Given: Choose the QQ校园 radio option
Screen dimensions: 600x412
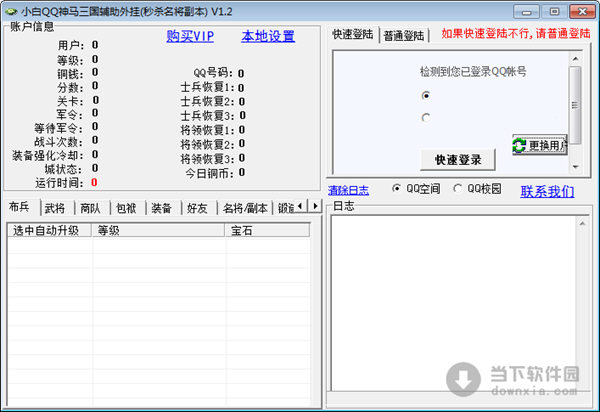Looking at the screenshot, I should pos(458,188).
